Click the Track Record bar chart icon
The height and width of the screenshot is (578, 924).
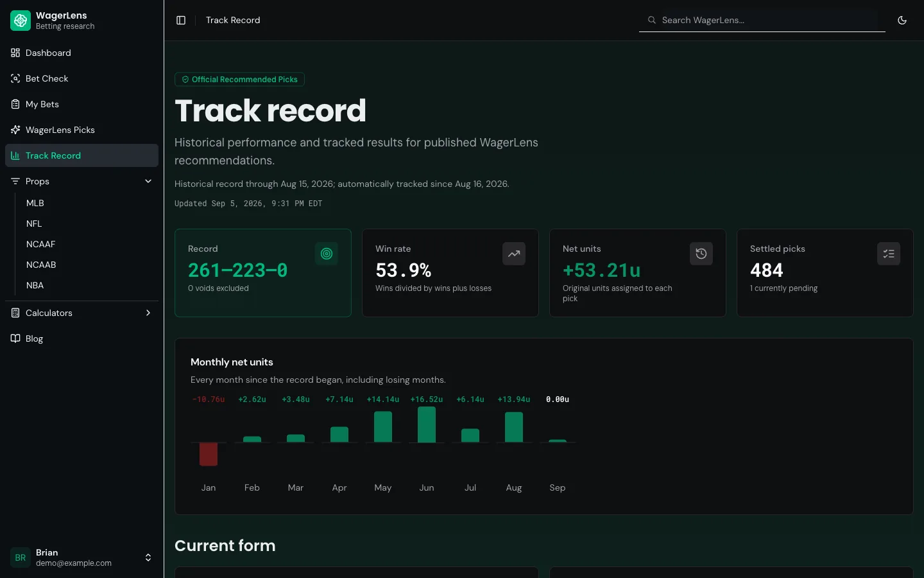click(x=15, y=155)
